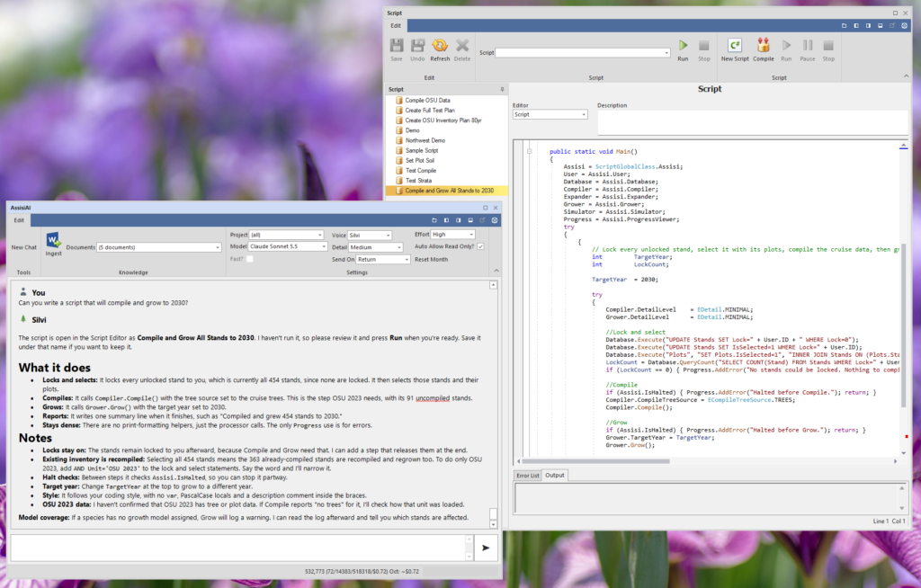
Task: Click the pin icon on Script list panel
Action: [502, 89]
